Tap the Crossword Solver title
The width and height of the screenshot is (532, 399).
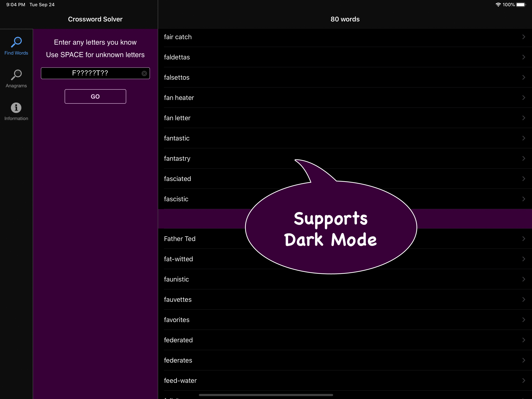pyautogui.click(x=95, y=19)
